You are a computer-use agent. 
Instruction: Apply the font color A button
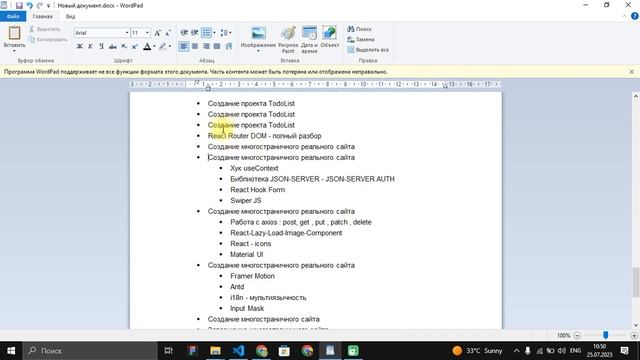[x=147, y=46]
